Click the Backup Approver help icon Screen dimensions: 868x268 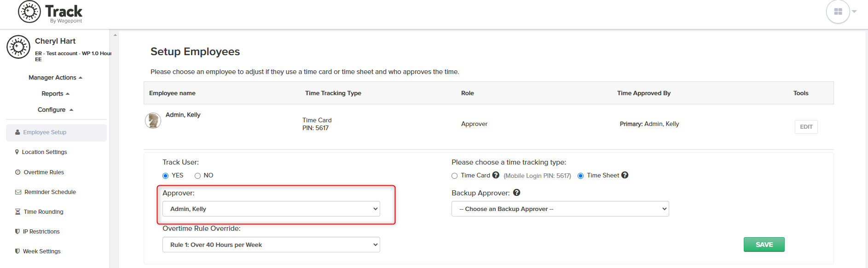pos(516,193)
